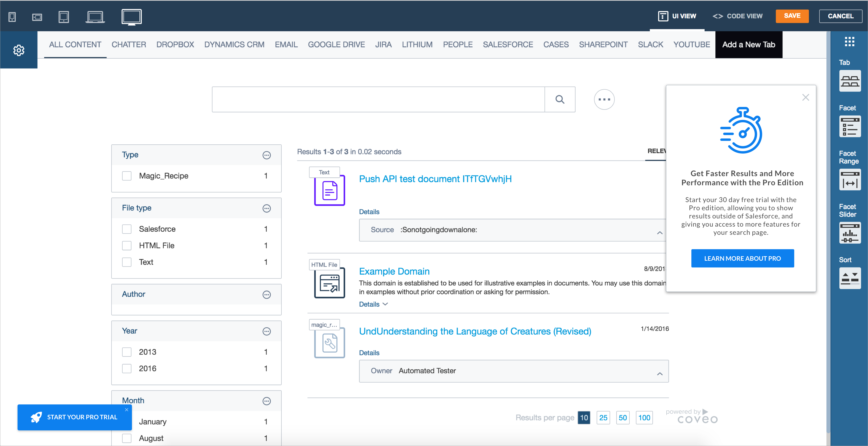868x446 pixels.
Task: Dismiss the Start Your Pro Trial banner
Action: click(x=127, y=410)
